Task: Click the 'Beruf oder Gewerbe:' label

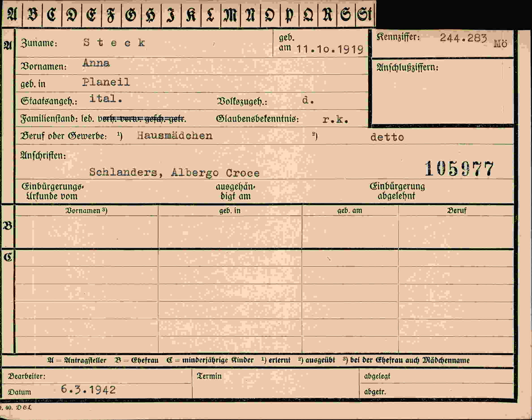Action: [64, 136]
